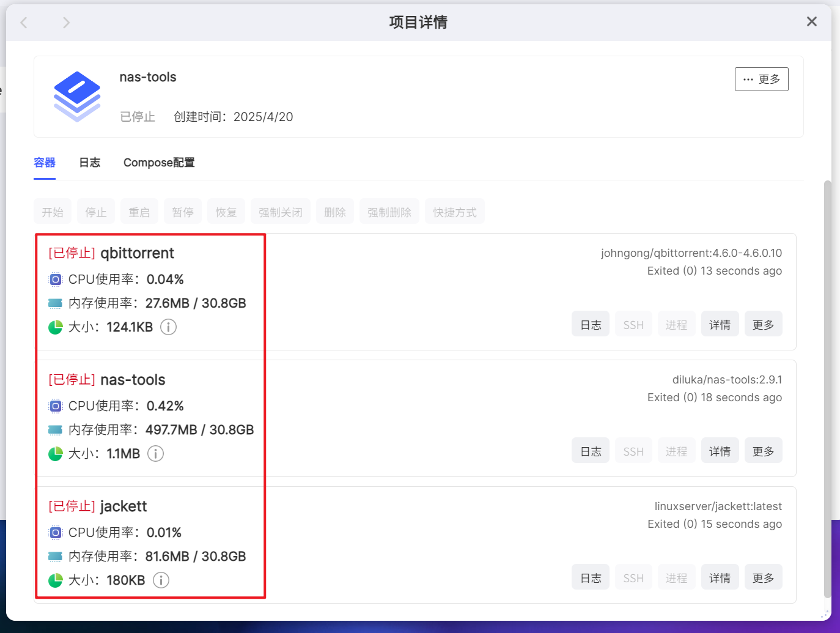This screenshot has height=633, width=840.
Task: Click the nas-tools project layers icon
Action: (77, 96)
